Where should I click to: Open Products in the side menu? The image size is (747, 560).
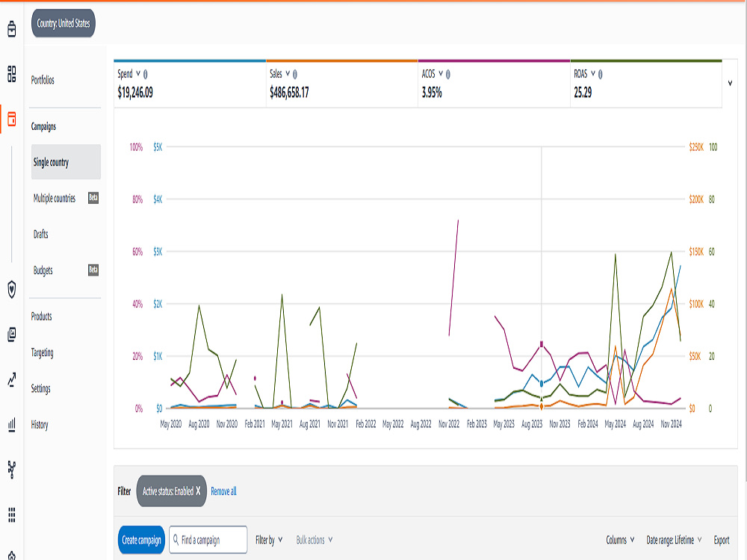tap(41, 316)
